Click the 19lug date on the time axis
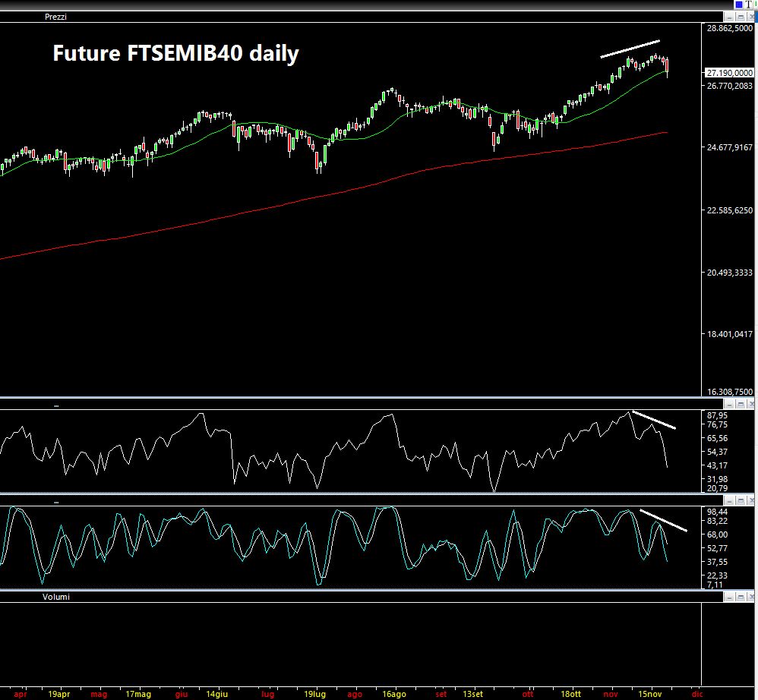The height and width of the screenshot is (700, 758). point(314,694)
